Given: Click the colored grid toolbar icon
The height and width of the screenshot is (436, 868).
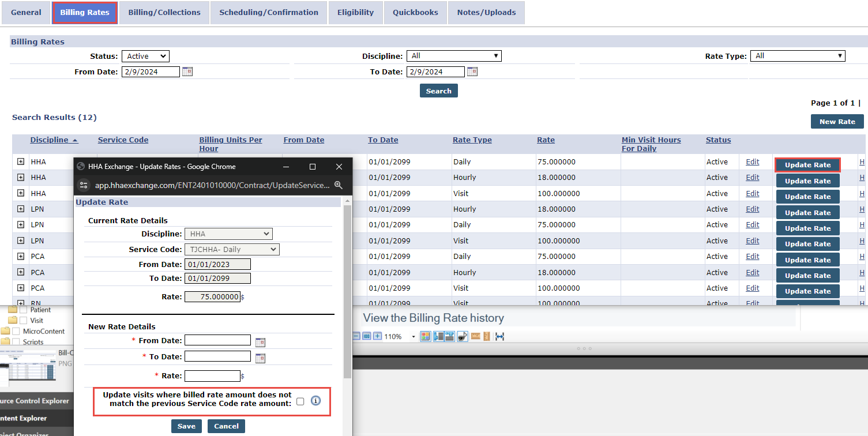Looking at the screenshot, I should click(x=425, y=336).
